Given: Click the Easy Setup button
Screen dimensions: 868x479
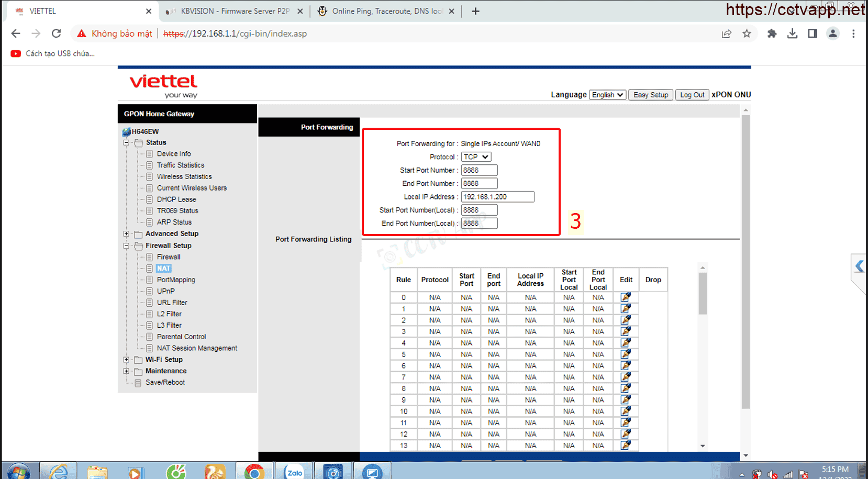Looking at the screenshot, I should click(x=650, y=95).
